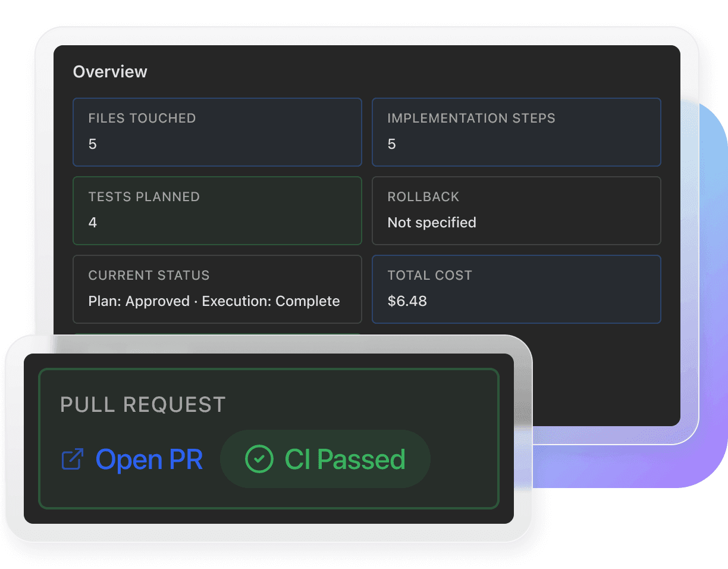
Task: Select the Implementation Steps card
Action: [x=516, y=132]
